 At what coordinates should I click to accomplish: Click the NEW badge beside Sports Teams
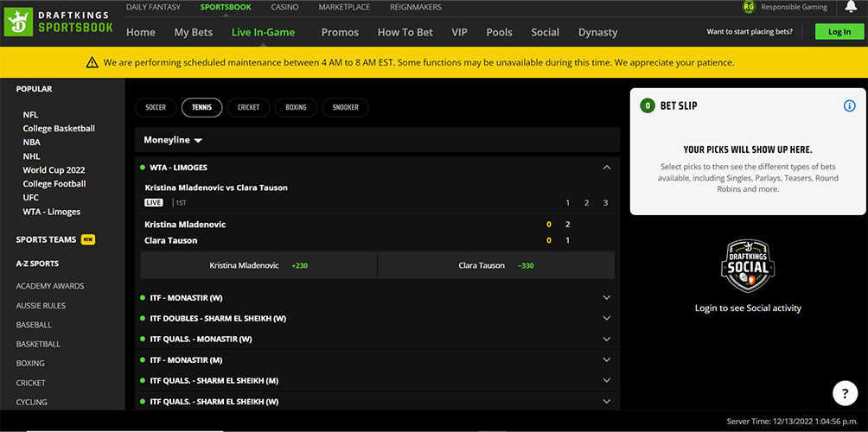[88, 239]
